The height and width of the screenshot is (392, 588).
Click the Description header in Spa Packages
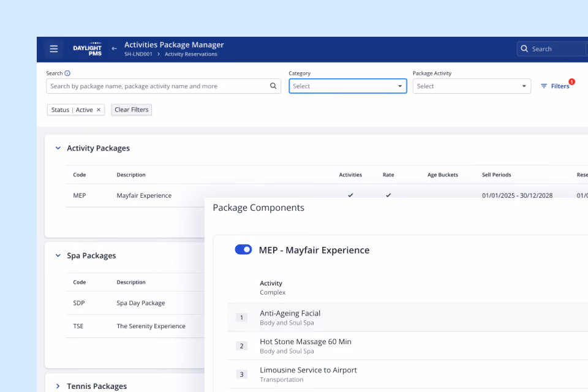click(131, 282)
